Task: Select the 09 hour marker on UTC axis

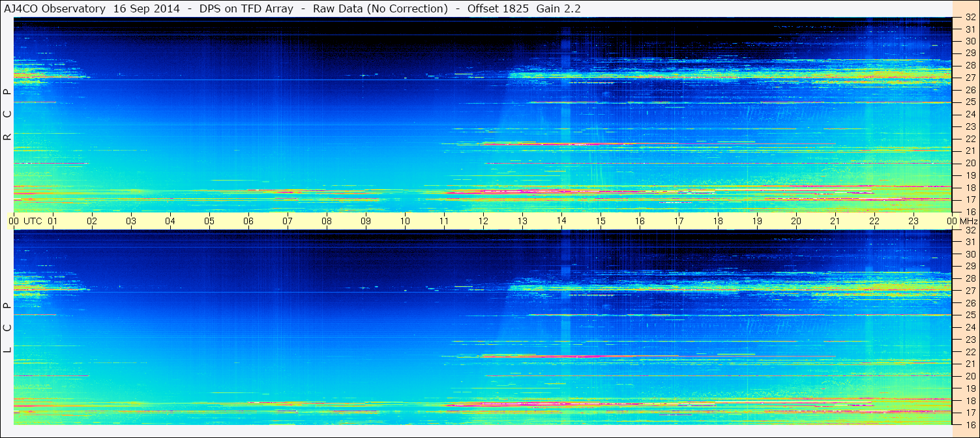Action: click(x=366, y=221)
